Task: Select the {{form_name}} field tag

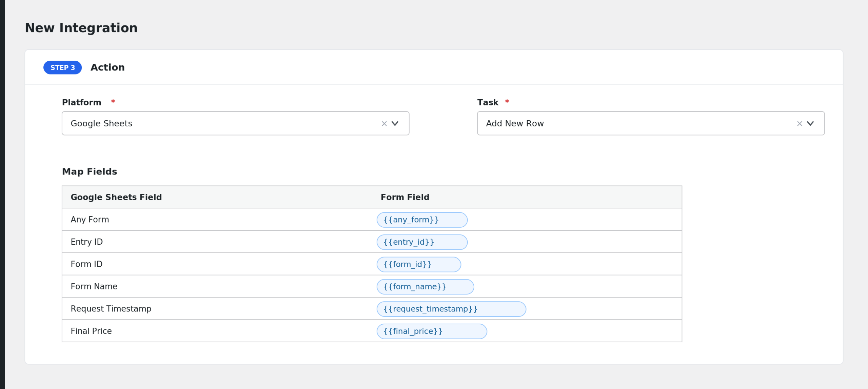Action: coord(425,287)
